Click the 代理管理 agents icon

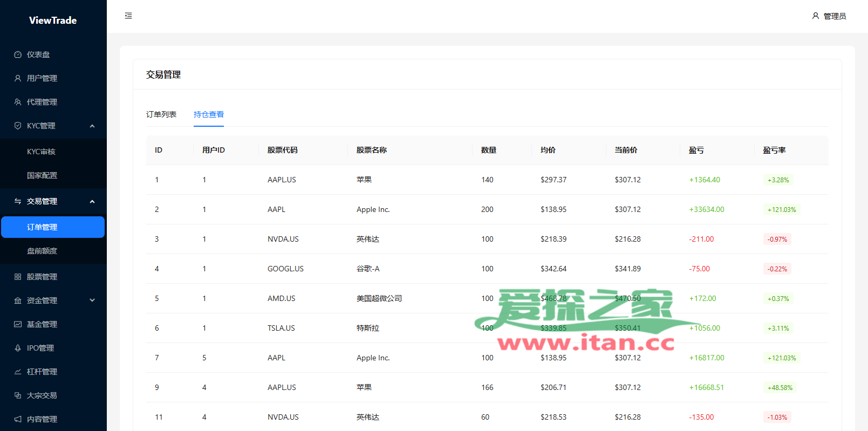[x=18, y=102]
